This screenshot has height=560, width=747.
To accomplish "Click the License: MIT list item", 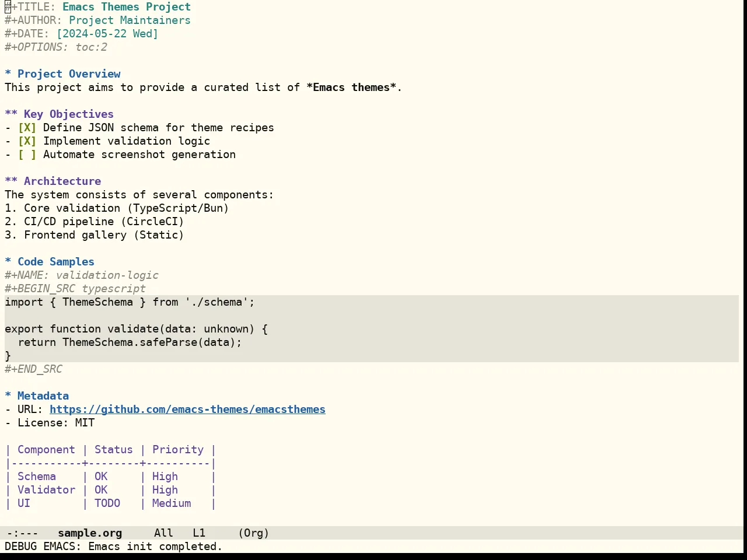I will pos(50,423).
